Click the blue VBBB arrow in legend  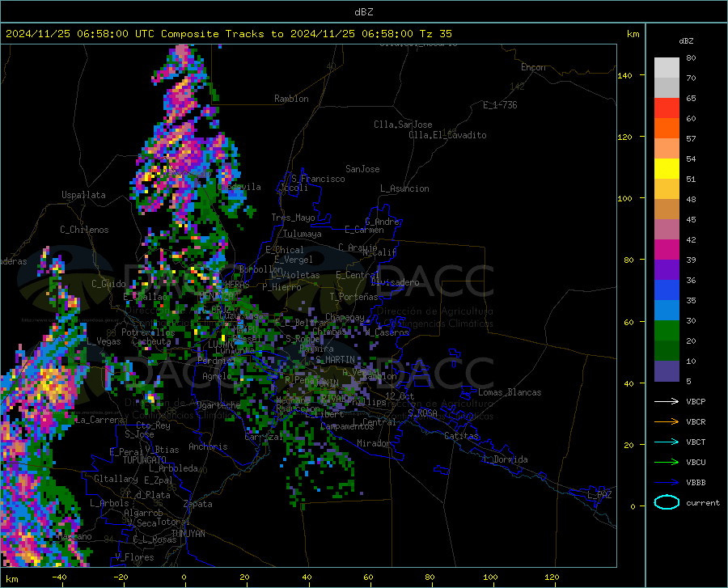[x=667, y=483]
